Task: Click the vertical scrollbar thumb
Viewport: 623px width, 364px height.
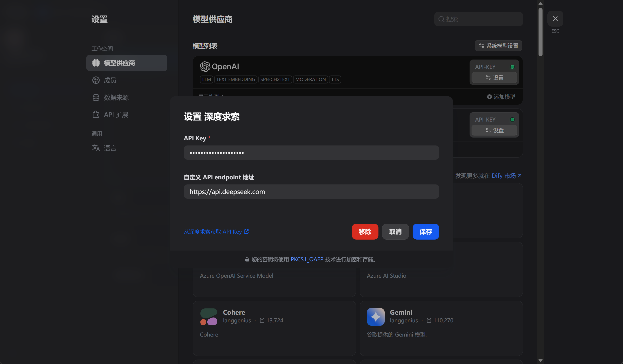Action: coord(541,32)
